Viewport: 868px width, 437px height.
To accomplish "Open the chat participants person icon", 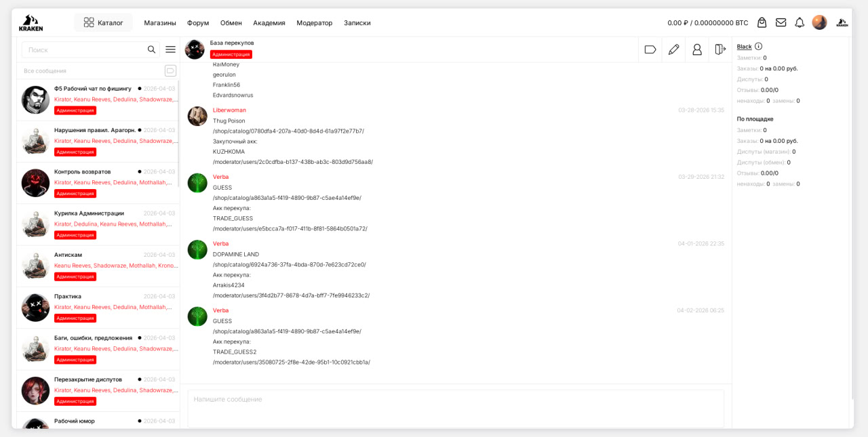I will (x=696, y=49).
